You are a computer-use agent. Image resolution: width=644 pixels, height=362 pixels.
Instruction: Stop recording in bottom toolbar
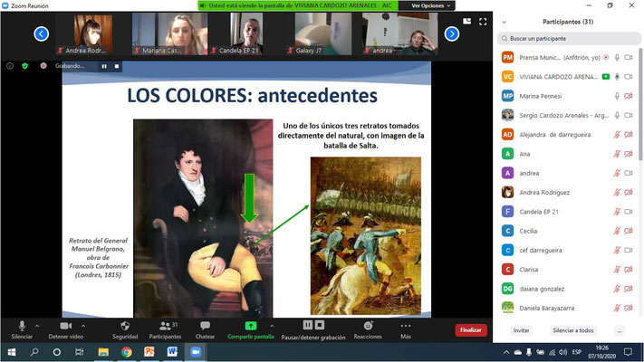click(320, 325)
